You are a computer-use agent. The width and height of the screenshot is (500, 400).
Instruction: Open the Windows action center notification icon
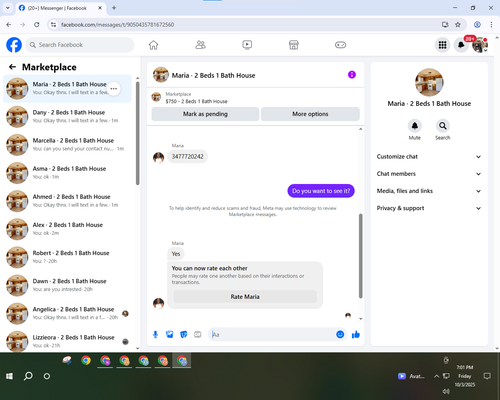[487, 376]
